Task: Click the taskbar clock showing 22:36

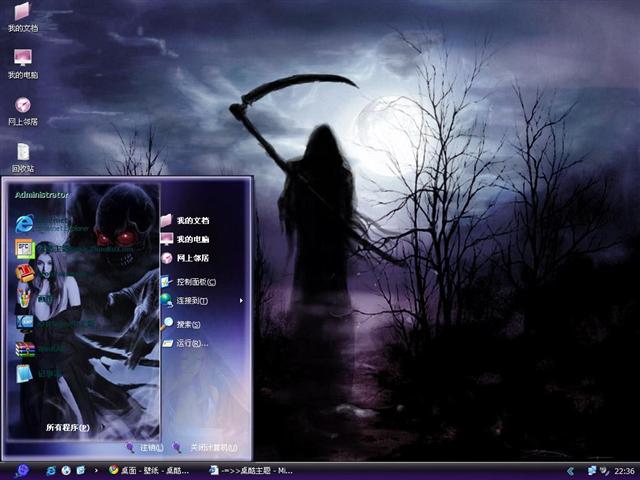Action: [x=624, y=470]
